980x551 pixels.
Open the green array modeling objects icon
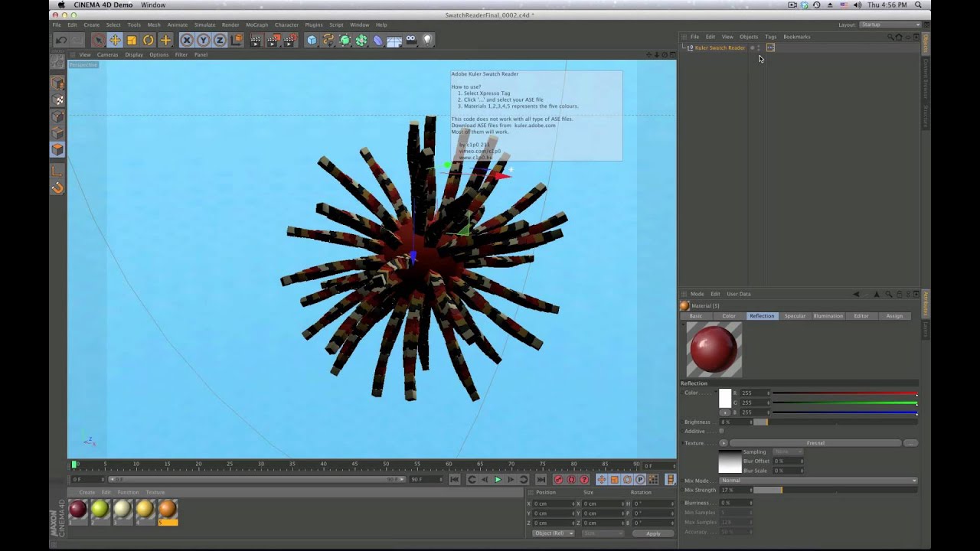(x=361, y=40)
